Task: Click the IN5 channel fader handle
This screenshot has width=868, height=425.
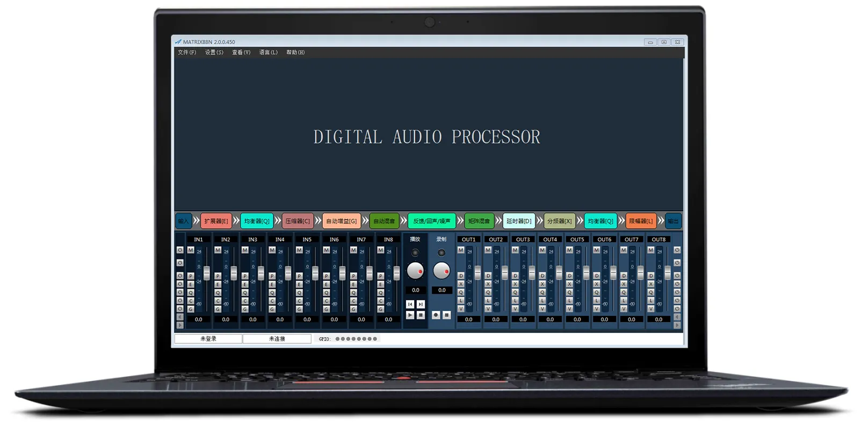Action: (315, 273)
